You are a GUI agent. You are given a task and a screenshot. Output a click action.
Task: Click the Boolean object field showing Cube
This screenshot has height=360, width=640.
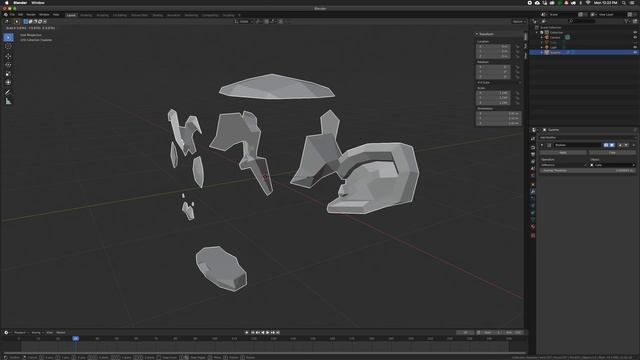pyautogui.click(x=612, y=165)
